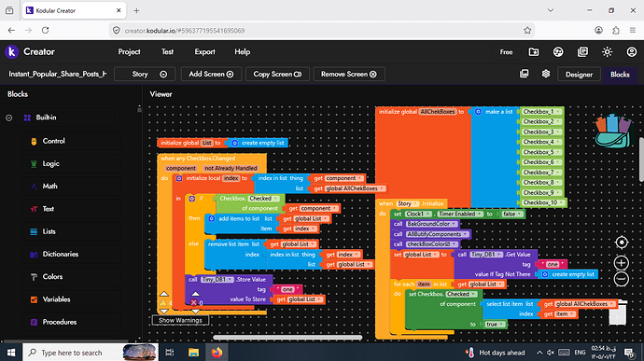Click the Windows taskbar search box
Image resolution: width=644 pixels, height=361 pixels.
tap(91, 353)
